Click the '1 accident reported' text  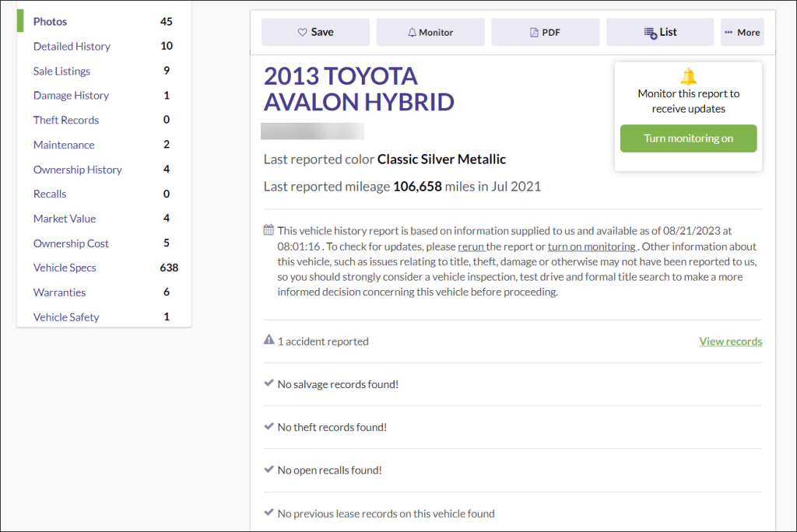coord(323,341)
